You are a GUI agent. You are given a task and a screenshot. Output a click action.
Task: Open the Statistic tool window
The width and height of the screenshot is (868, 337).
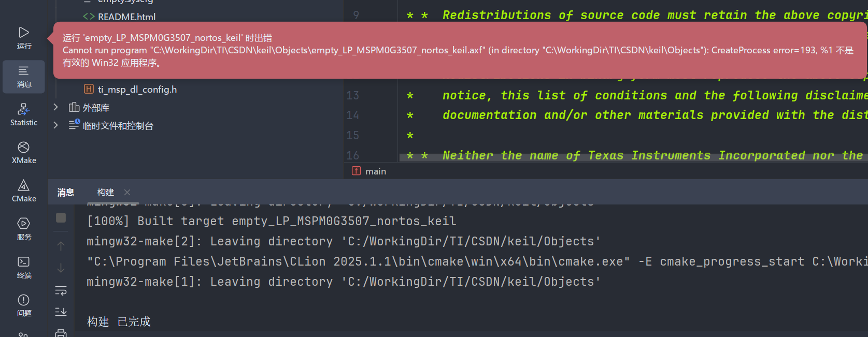point(24,115)
